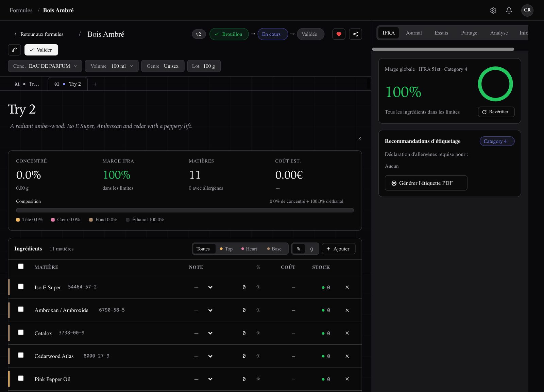Open notifications bell
The image size is (544, 392).
tap(509, 11)
